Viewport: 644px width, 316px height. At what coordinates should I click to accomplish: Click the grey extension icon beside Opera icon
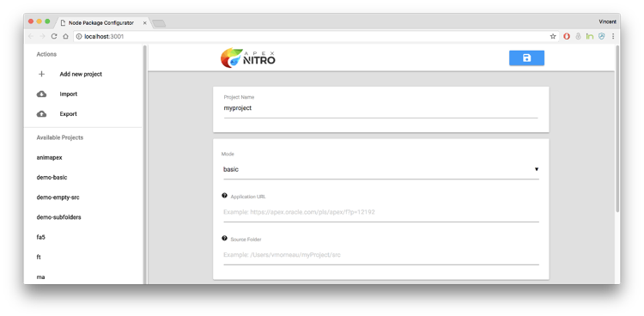point(578,36)
